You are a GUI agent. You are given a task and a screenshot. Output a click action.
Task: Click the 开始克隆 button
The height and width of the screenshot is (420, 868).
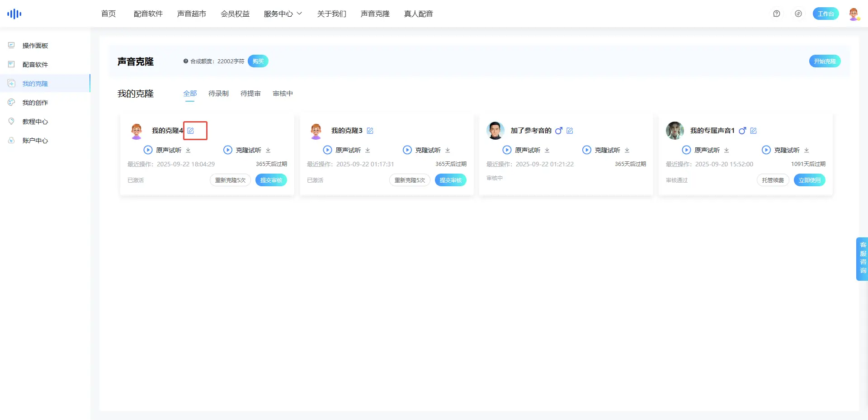point(825,61)
